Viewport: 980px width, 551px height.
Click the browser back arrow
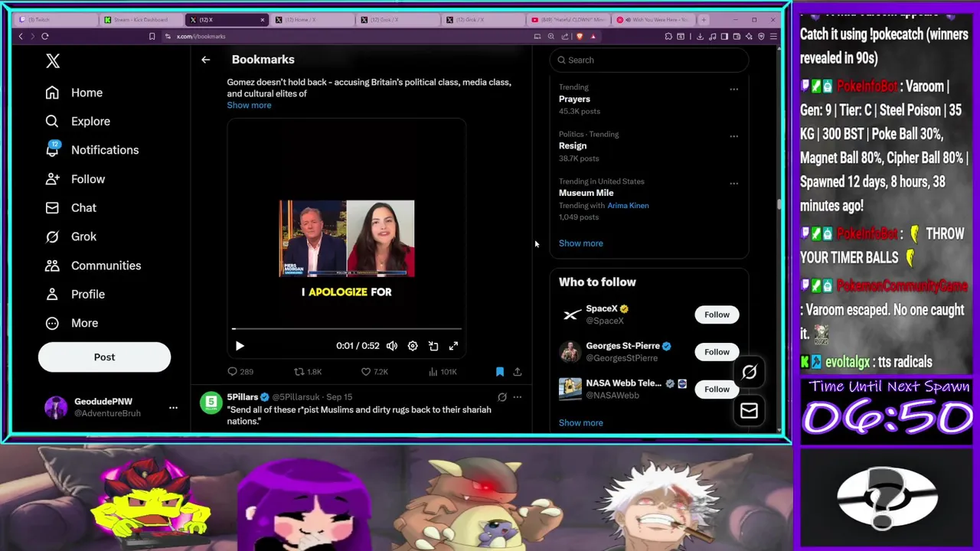pyautogui.click(x=21, y=36)
